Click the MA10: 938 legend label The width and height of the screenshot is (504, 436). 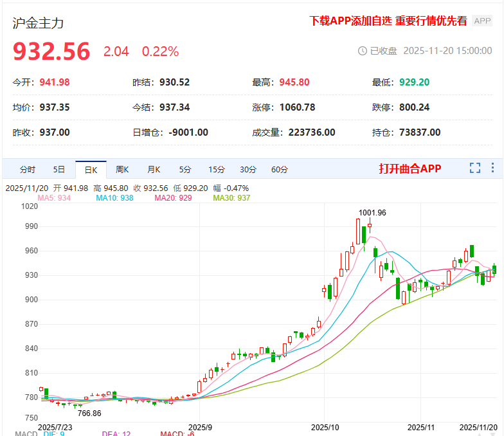[114, 198]
